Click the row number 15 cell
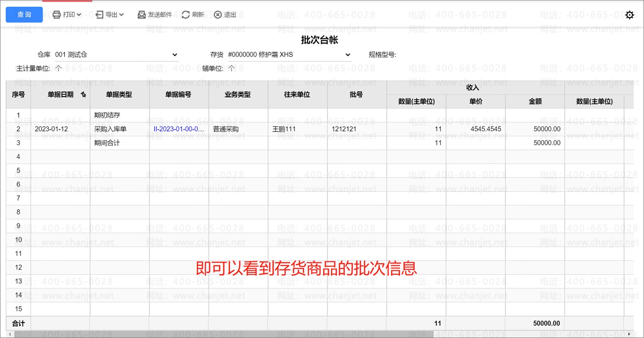The width and height of the screenshot is (644, 338). point(18,309)
